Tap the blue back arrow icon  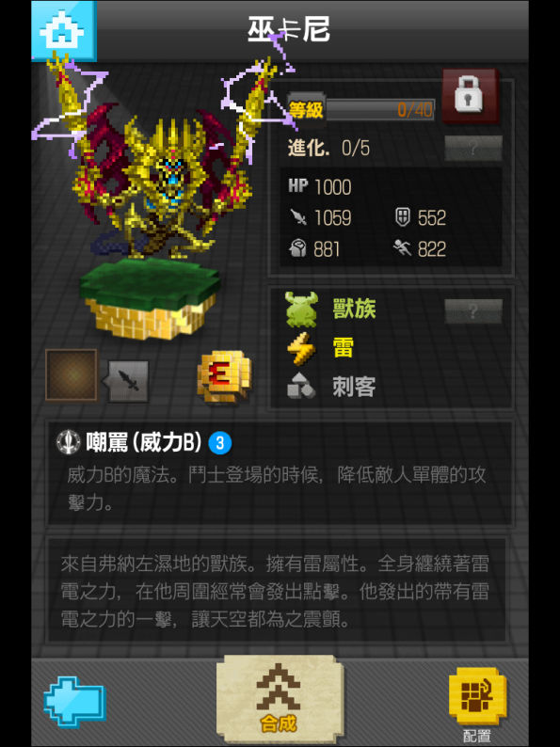click(x=75, y=702)
